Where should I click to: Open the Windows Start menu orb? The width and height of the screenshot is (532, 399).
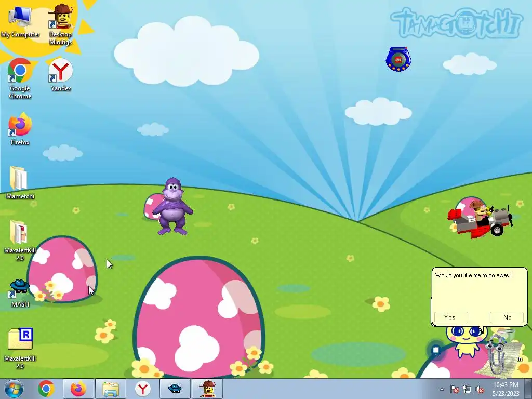tap(14, 389)
